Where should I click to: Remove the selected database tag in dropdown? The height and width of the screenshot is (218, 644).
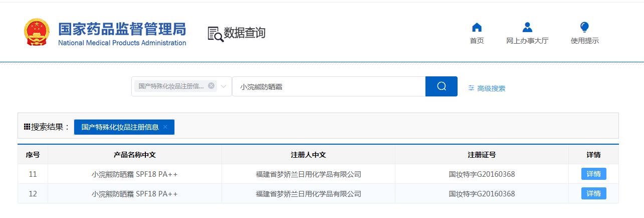pos(211,86)
